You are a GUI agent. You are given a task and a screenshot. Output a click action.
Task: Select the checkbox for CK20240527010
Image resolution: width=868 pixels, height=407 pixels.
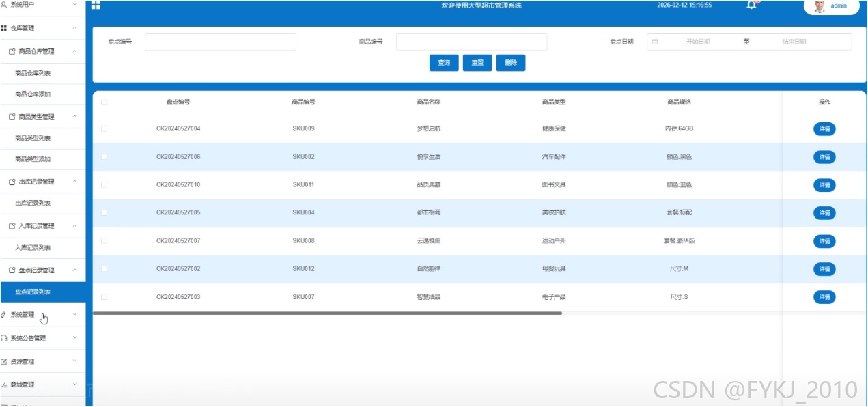tap(104, 184)
